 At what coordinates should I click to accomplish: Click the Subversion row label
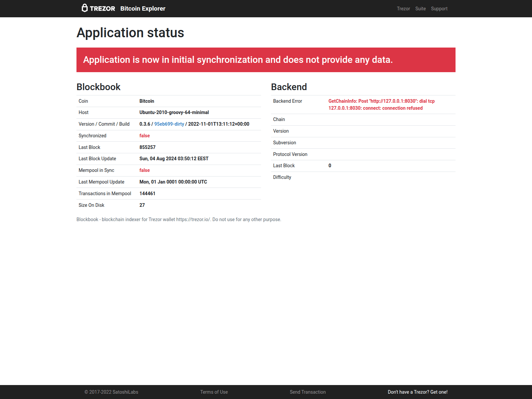coord(285,143)
